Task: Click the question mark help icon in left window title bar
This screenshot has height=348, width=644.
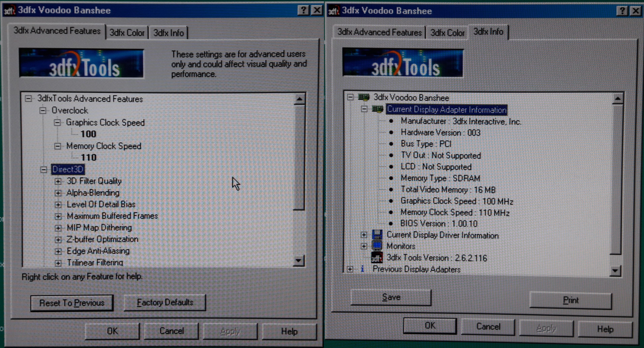Action: (x=303, y=10)
